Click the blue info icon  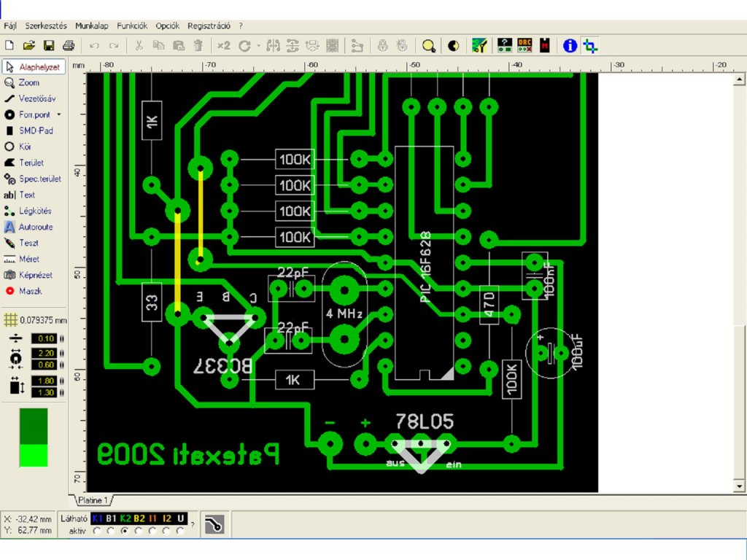570,46
